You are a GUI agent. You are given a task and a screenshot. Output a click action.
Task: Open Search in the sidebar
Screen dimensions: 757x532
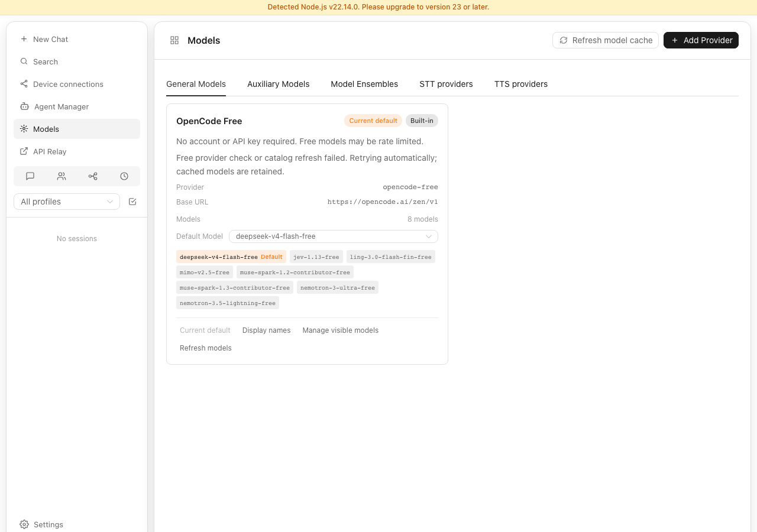77,61
